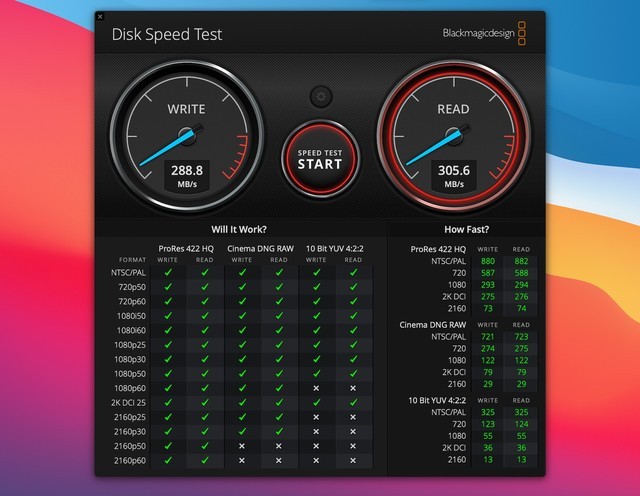Click ProRes NTSC/PAL write value "880"
This screenshot has width=640, height=496.
coord(488,261)
